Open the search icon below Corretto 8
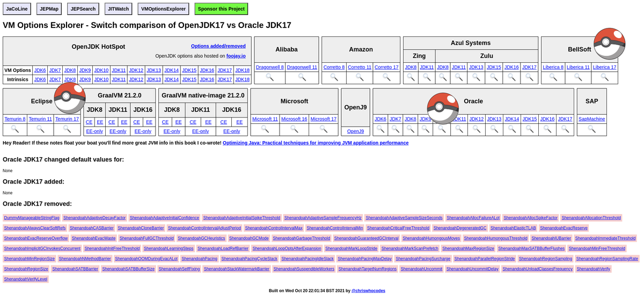This screenshot has width=644, height=302. [x=334, y=78]
